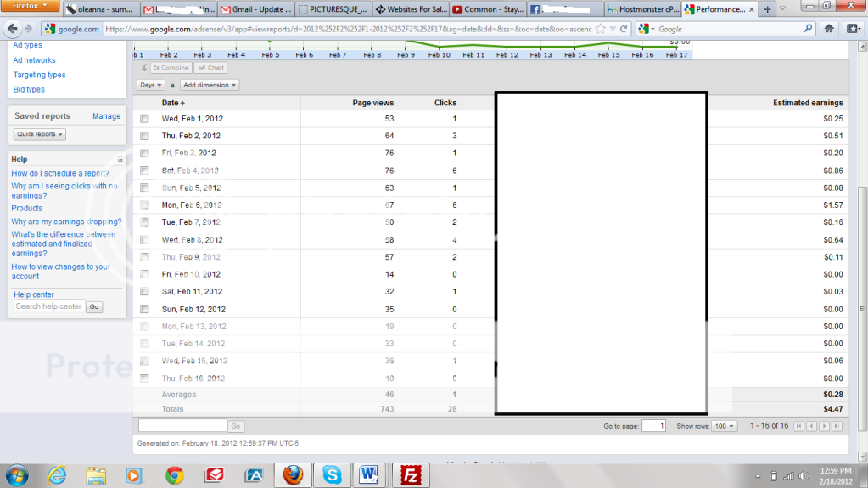Viewport: 868px width, 488px height.
Task: Tick the Fri, Feb 10, 2012 checkbox
Action: tap(144, 274)
